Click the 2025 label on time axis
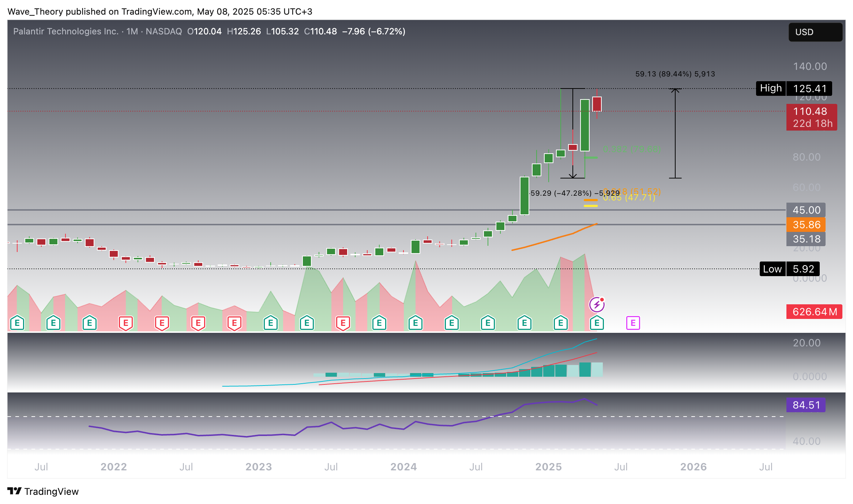Screen dimensions: 853x504 tap(548, 467)
